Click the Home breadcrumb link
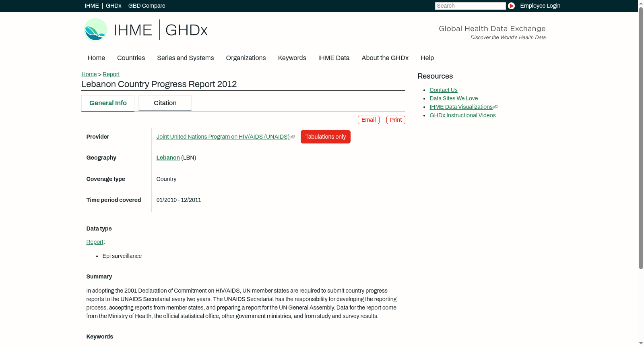The image size is (644, 347). 89,74
